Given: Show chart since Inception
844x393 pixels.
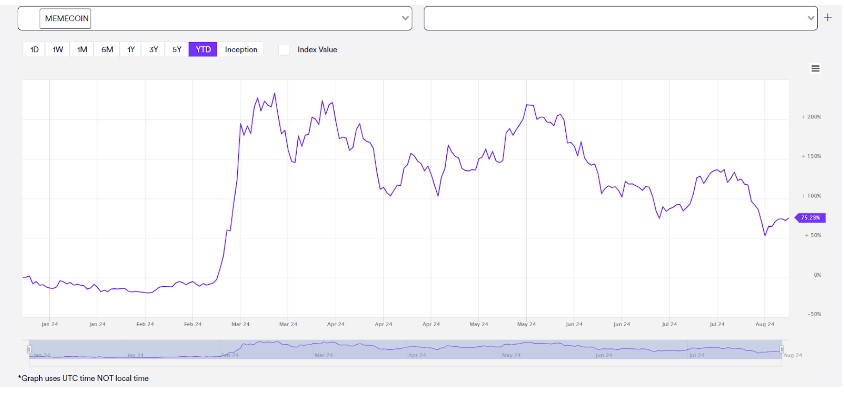Looking at the screenshot, I should point(241,50).
